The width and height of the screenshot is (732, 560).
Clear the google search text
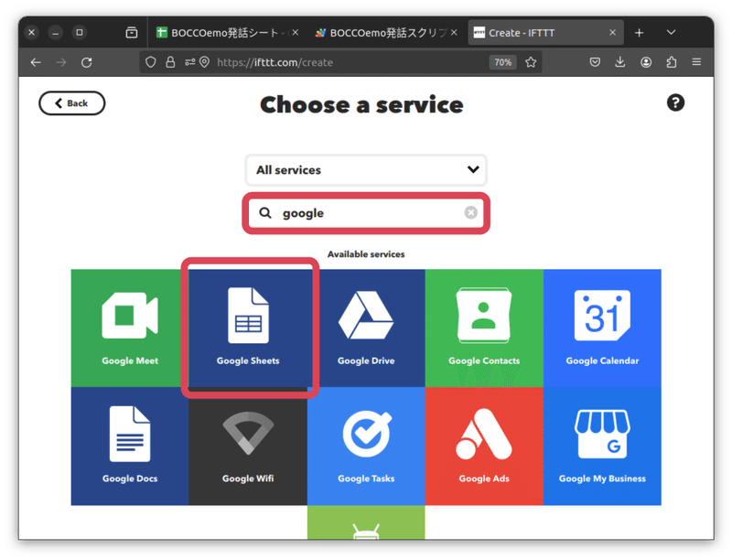(470, 213)
